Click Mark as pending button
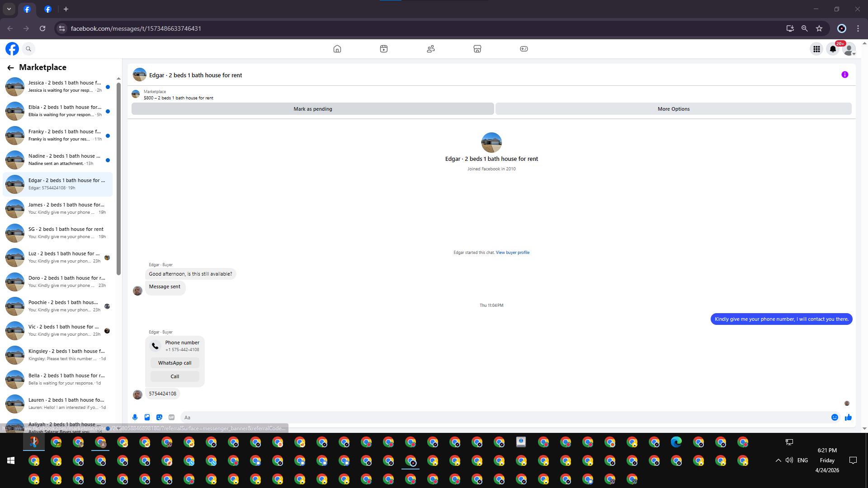The width and height of the screenshot is (868, 488). click(x=313, y=109)
